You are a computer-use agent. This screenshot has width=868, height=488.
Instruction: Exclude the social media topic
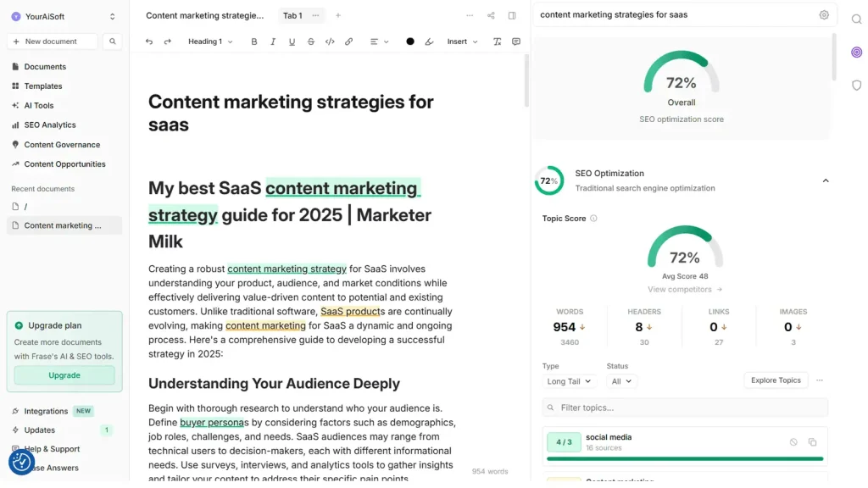click(793, 442)
